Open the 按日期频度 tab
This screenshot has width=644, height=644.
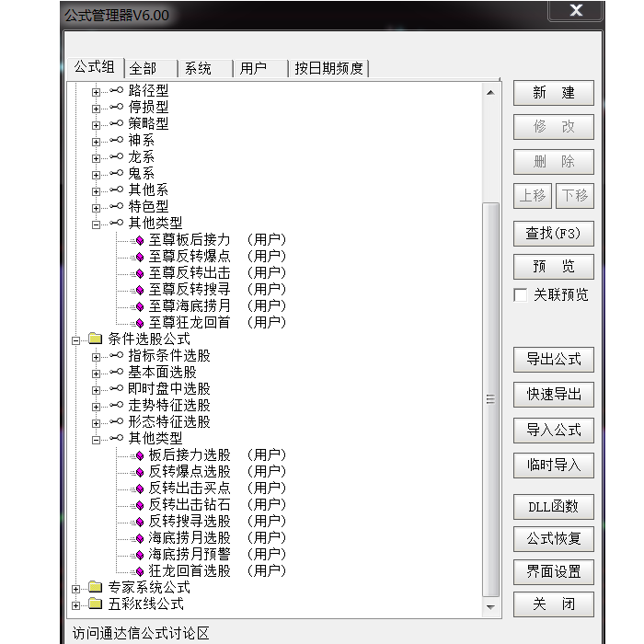328,68
